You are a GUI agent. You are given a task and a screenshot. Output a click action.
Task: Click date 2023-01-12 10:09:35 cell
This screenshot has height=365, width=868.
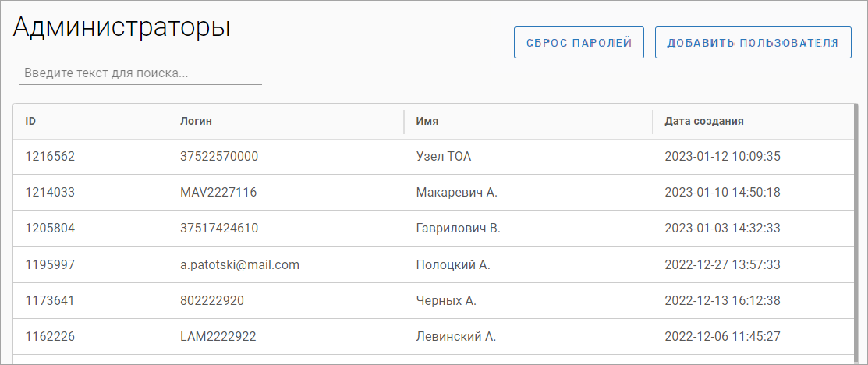(722, 157)
